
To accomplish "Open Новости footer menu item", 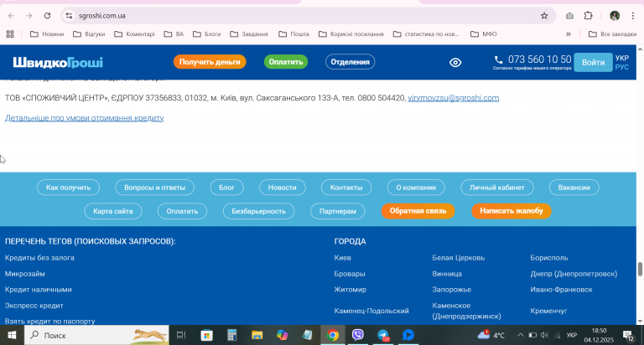I will [282, 188].
